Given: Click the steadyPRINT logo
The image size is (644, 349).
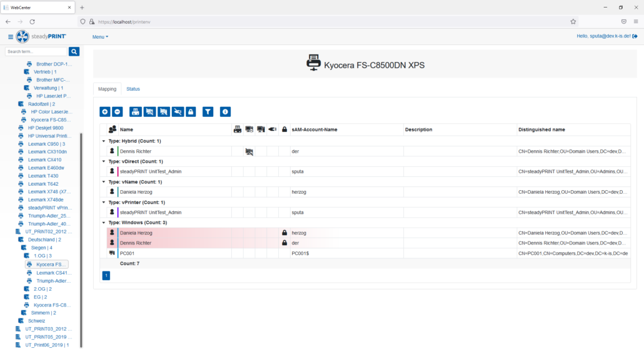Looking at the screenshot, I should (41, 36).
